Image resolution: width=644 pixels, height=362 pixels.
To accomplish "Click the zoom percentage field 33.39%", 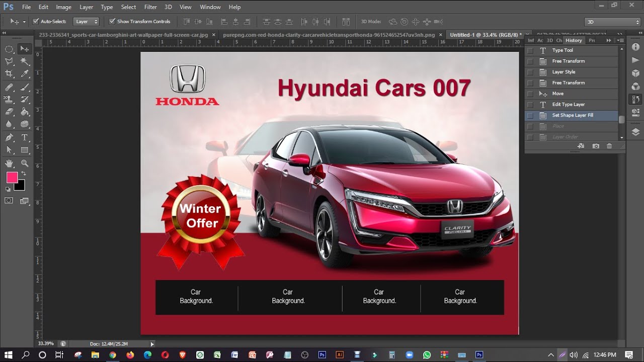I will (46, 344).
